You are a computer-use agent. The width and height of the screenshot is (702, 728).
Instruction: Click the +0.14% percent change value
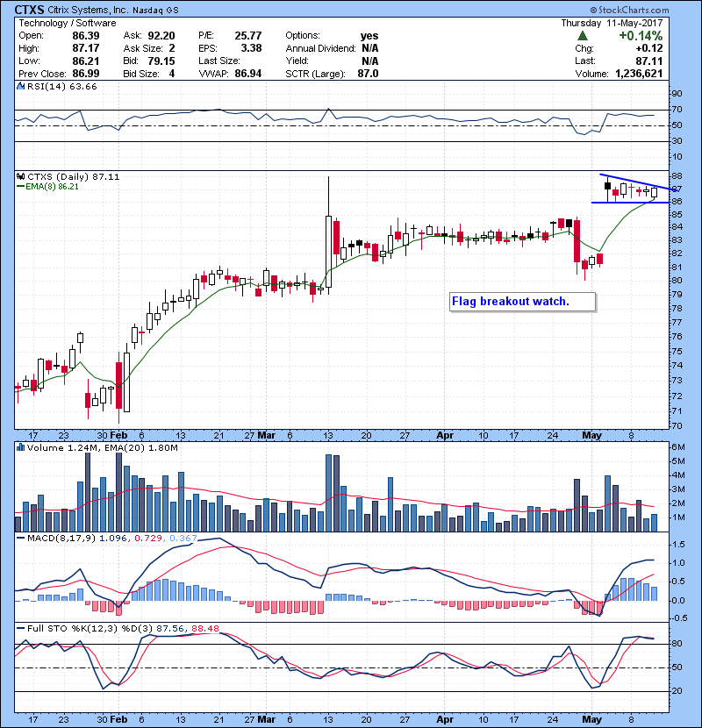point(641,36)
